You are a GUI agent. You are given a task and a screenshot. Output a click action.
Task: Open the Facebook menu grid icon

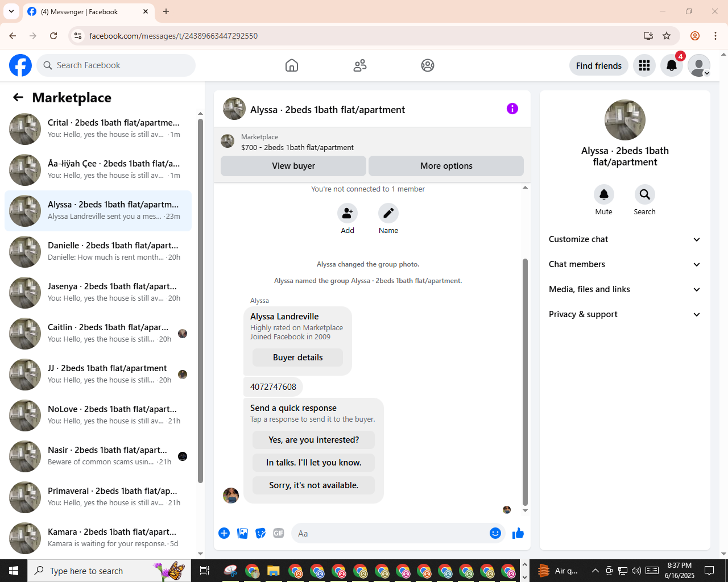644,65
